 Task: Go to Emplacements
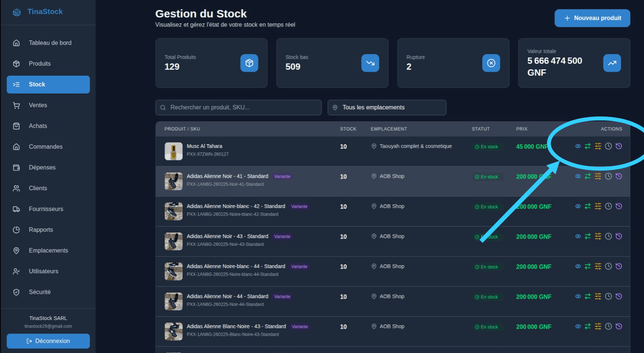click(48, 251)
